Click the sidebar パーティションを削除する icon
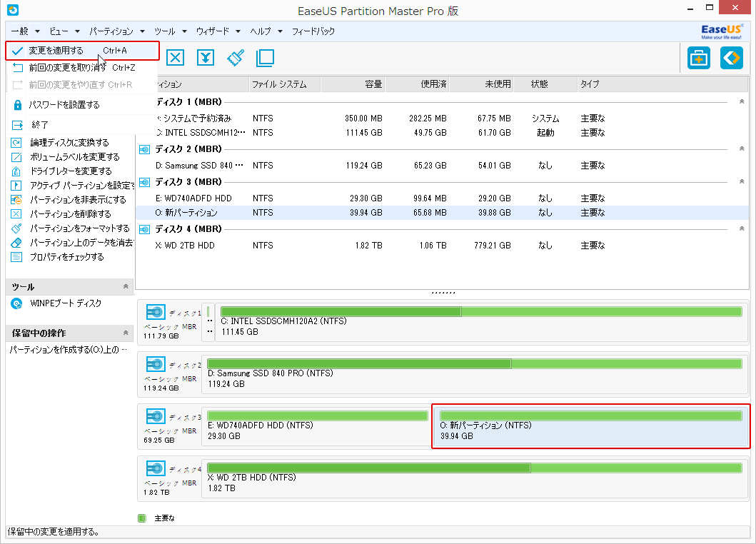The width and height of the screenshot is (756, 544). [x=16, y=214]
